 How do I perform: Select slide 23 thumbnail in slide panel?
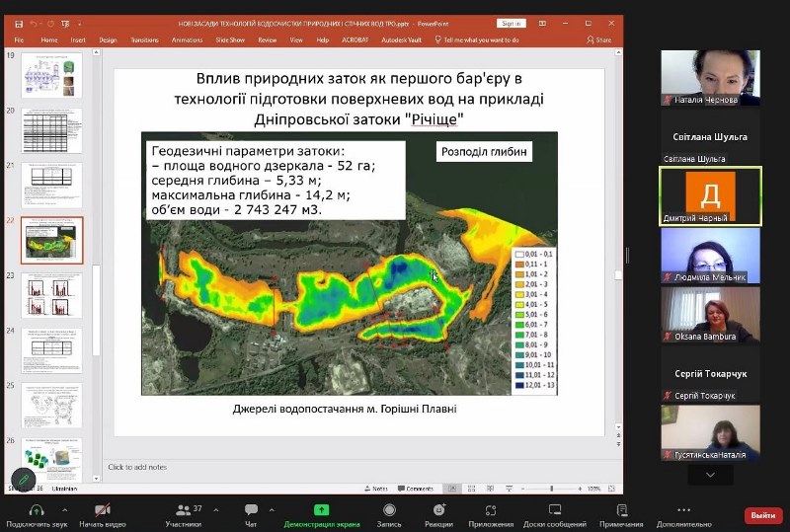(x=52, y=295)
